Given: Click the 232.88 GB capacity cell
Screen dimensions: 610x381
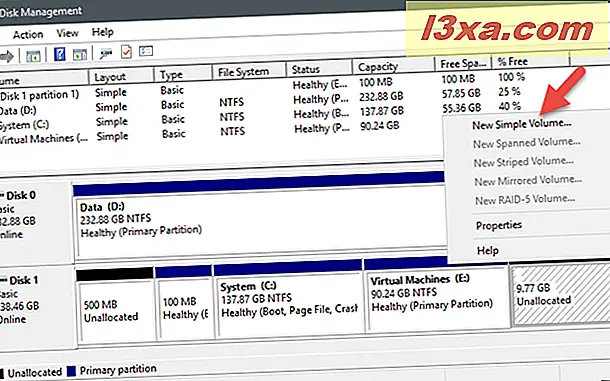Looking at the screenshot, I should pos(381,97).
